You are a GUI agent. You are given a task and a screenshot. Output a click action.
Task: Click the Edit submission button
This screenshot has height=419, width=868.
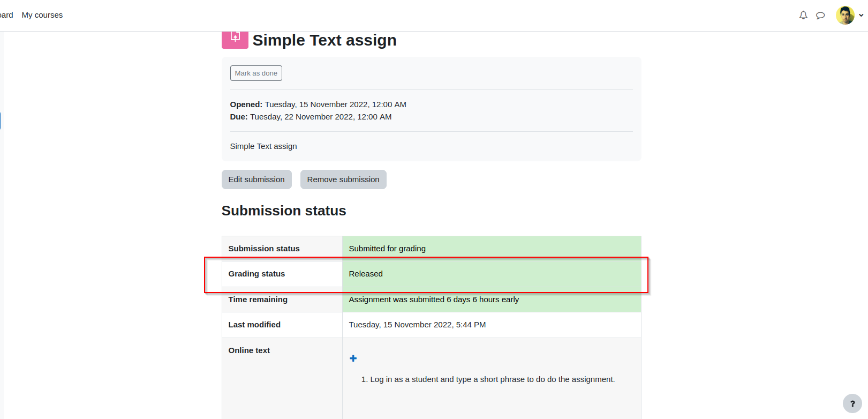tap(256, 179)
